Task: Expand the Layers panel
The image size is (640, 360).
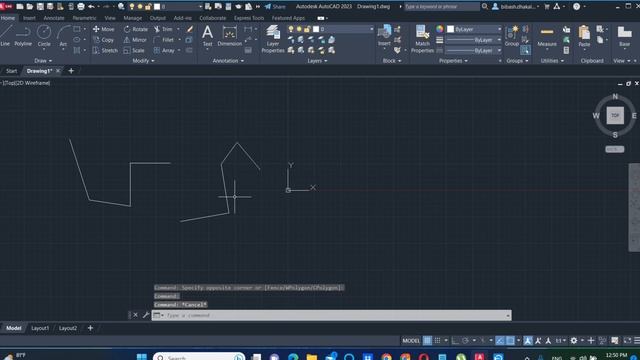Action: tap(317, 61)
